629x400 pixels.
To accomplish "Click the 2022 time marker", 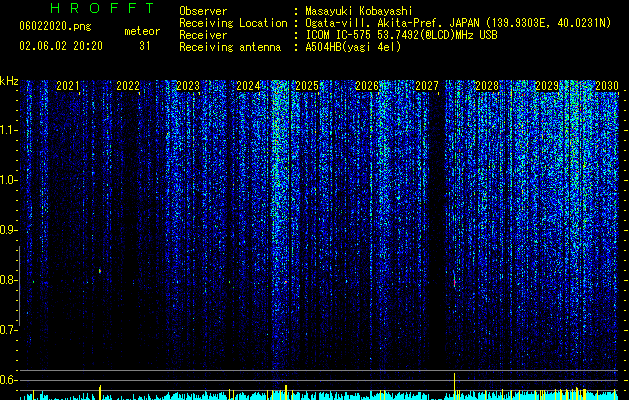I will 128,86.
